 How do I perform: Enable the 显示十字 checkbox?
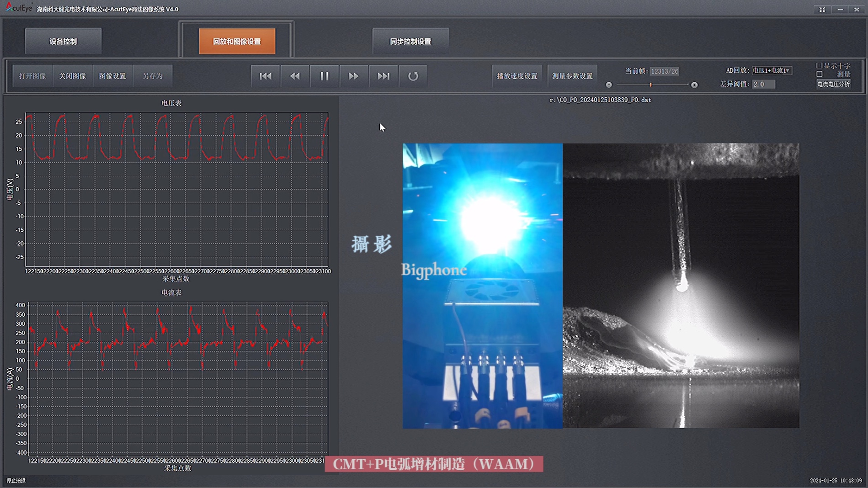coord(820,66)
